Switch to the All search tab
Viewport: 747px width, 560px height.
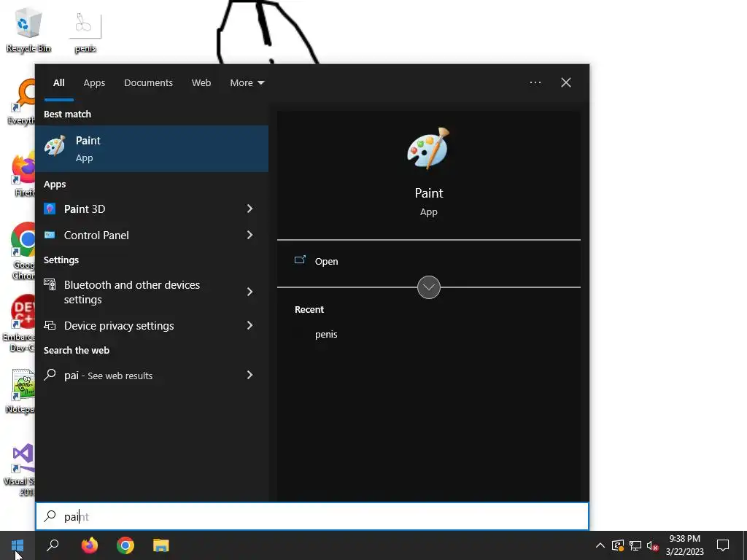59,83
